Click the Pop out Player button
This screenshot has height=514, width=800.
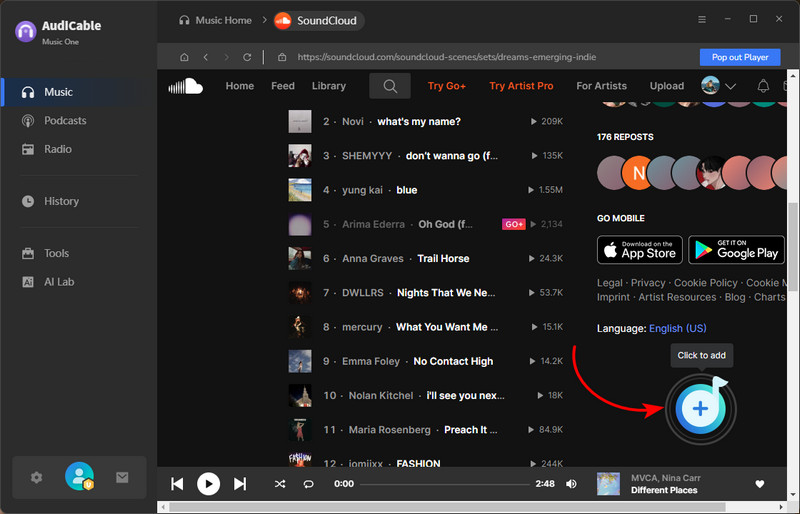coord(740,57)
